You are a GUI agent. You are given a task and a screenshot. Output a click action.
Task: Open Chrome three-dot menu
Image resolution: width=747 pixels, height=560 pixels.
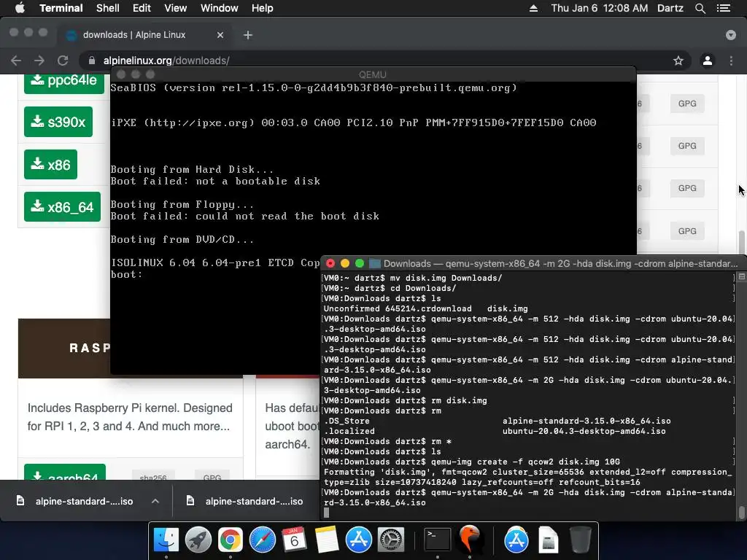pyautogui.click(x=731, y=61)
